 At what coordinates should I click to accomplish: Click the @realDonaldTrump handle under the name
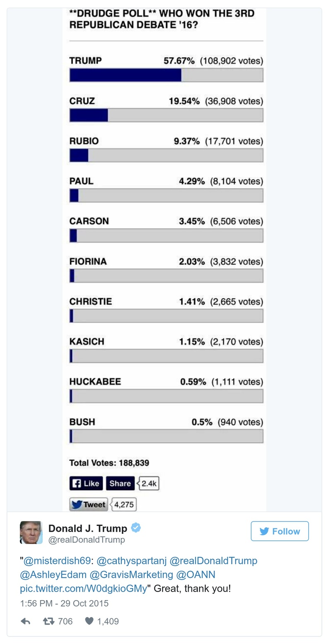(87, 540)
